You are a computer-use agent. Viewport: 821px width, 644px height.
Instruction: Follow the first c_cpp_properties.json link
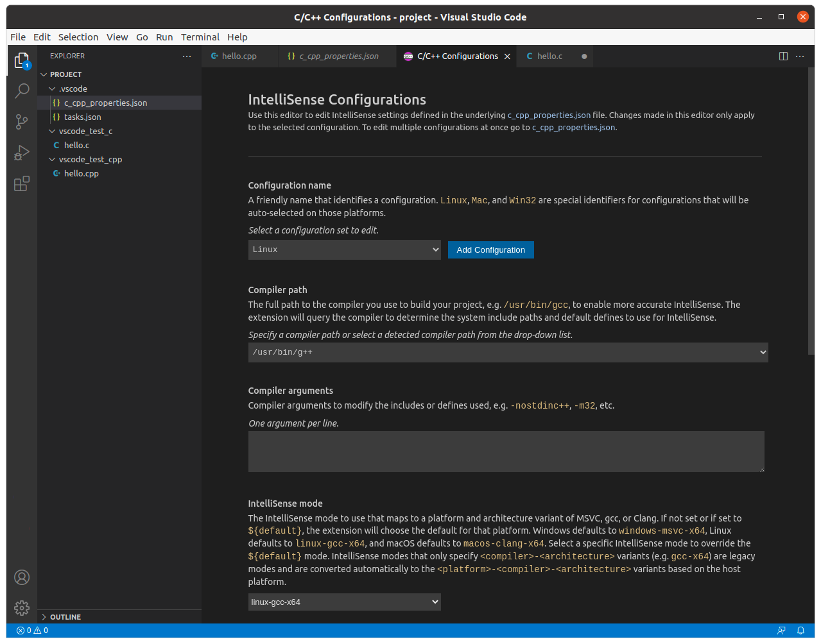click(x=549, y=115)
